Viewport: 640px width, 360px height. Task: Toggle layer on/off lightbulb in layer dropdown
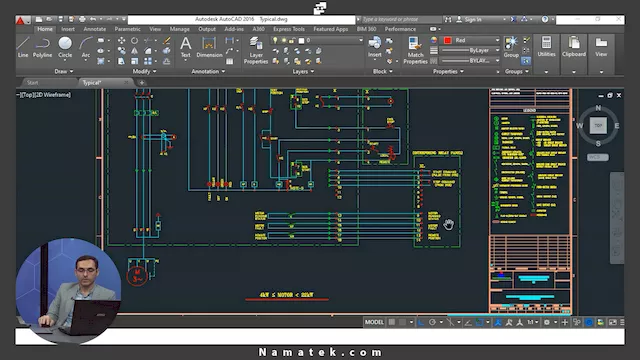pyautogui.click(x=276, y=40)
